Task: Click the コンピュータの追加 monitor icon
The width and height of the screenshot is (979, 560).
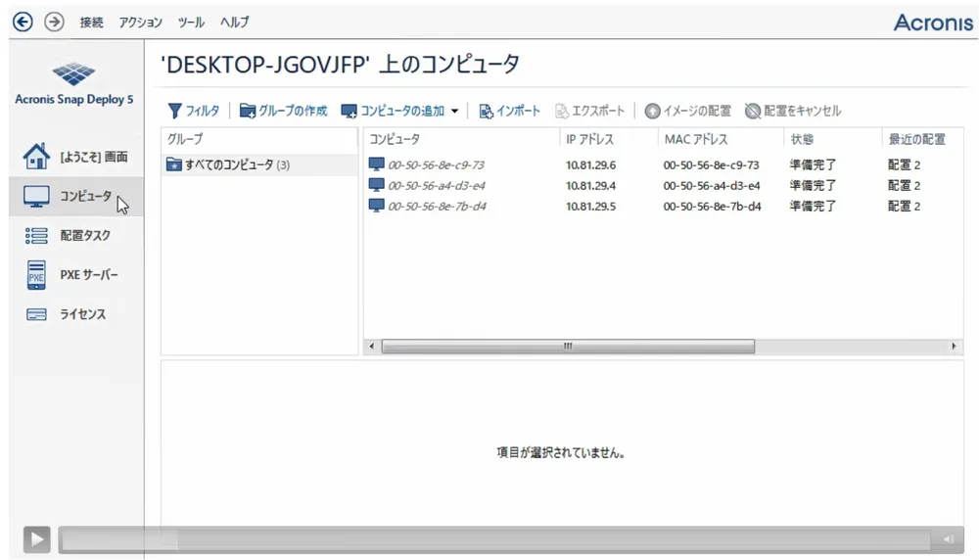Action: [350, 112]
